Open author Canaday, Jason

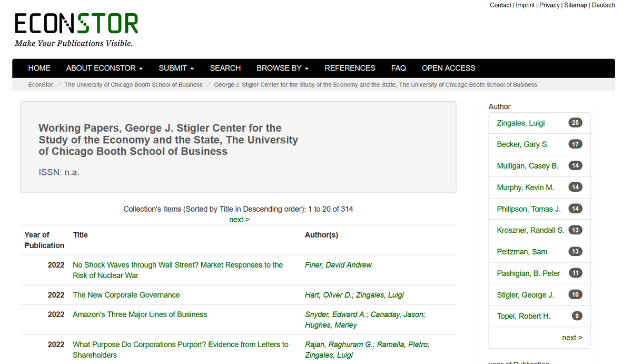point(397,314)
